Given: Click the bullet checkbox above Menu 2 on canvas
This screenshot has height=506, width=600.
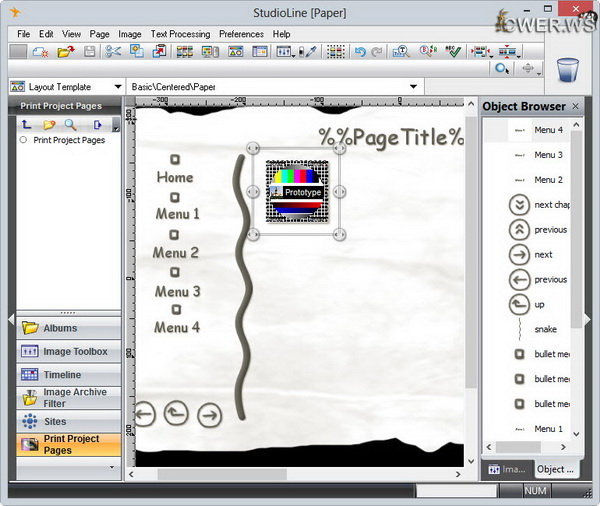Looking at the screenshot, I should click(x=175, y=235).
